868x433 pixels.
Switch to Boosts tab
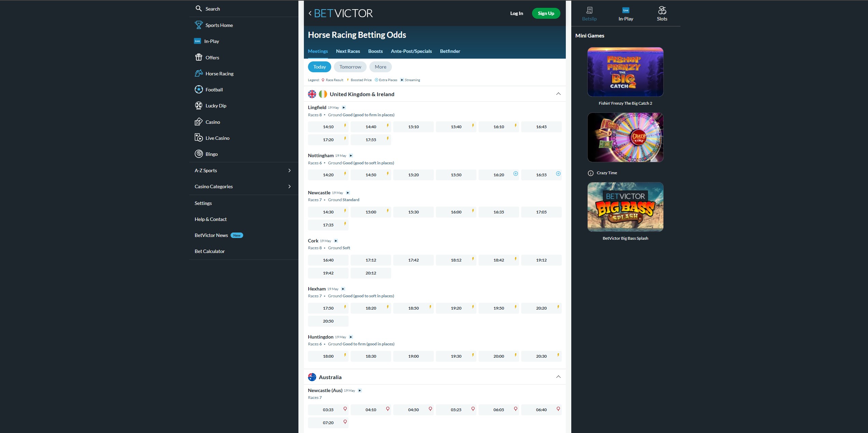[376, 51]
